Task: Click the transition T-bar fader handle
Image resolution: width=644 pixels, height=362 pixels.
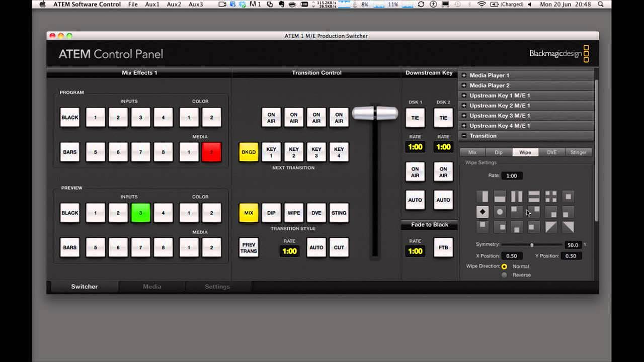Action: (375, 113)
